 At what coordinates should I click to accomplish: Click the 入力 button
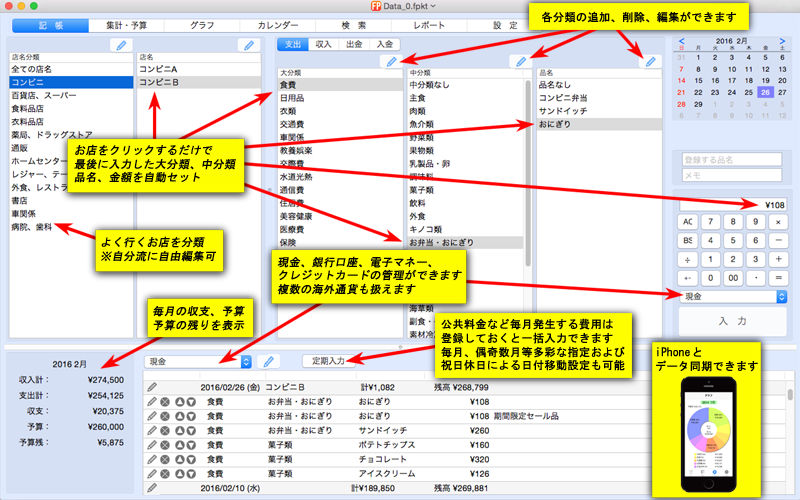tap(733, 321)
